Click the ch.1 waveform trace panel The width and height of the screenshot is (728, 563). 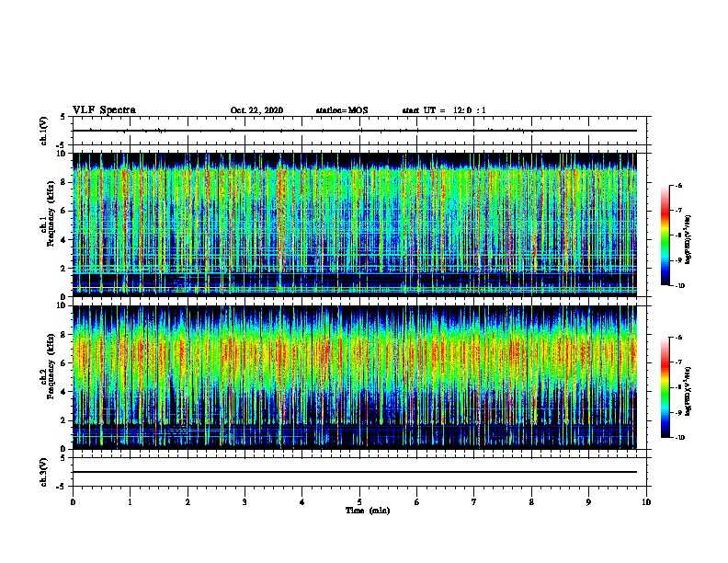coord(359,131)
